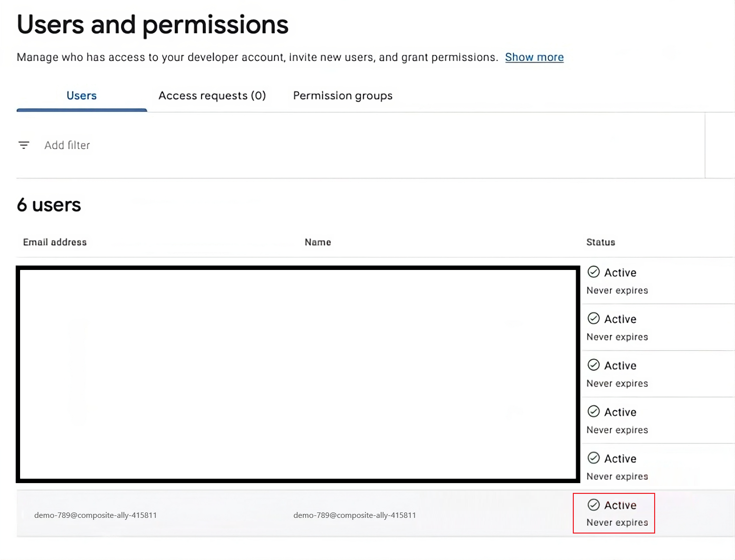Click the Active checkmark icon in fourth row

pos(593,412)
